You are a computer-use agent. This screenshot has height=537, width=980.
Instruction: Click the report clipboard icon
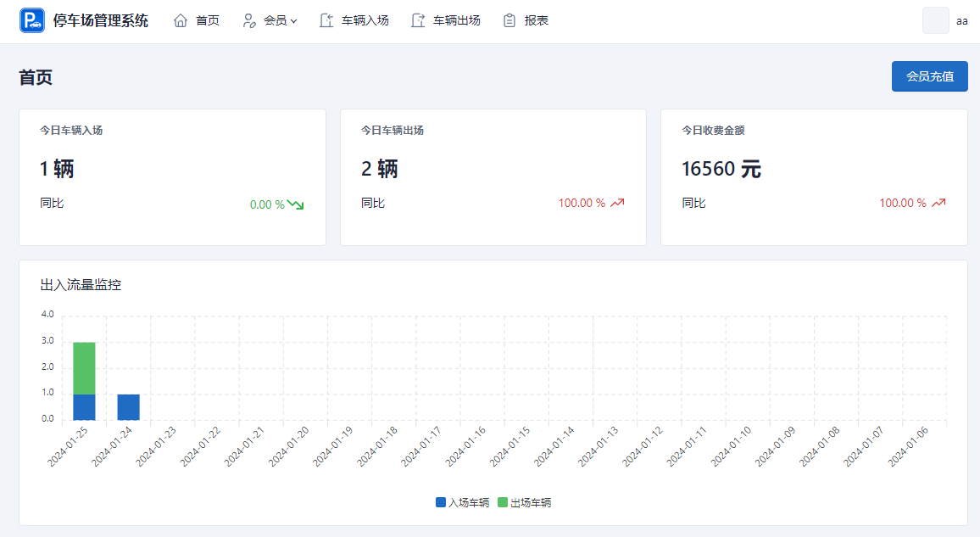[x=509, y=20]
